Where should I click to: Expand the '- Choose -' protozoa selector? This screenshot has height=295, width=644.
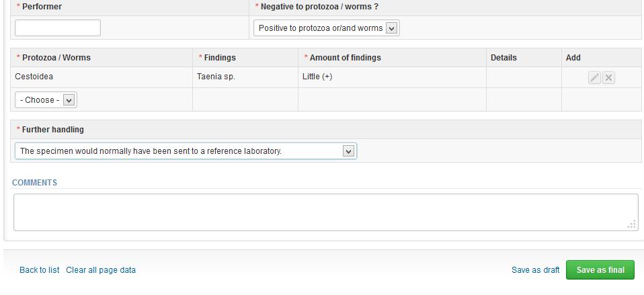coord(46,100)
